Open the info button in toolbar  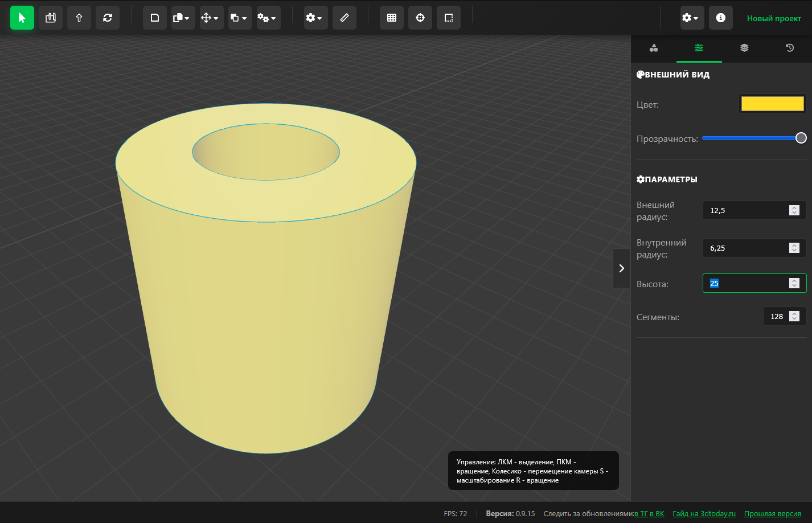[721, 18]
